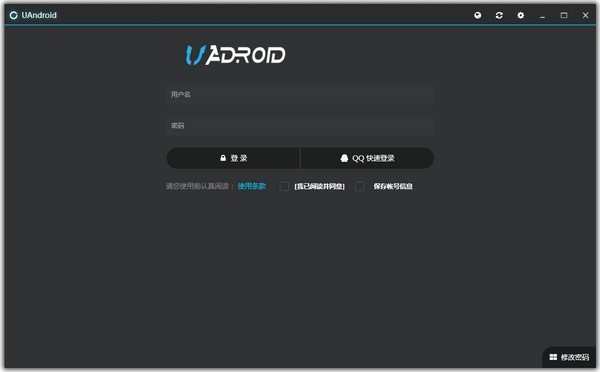This screenshot has width=600, height=372.
Task: Focus the 用户名 username field
Action: 300,95
